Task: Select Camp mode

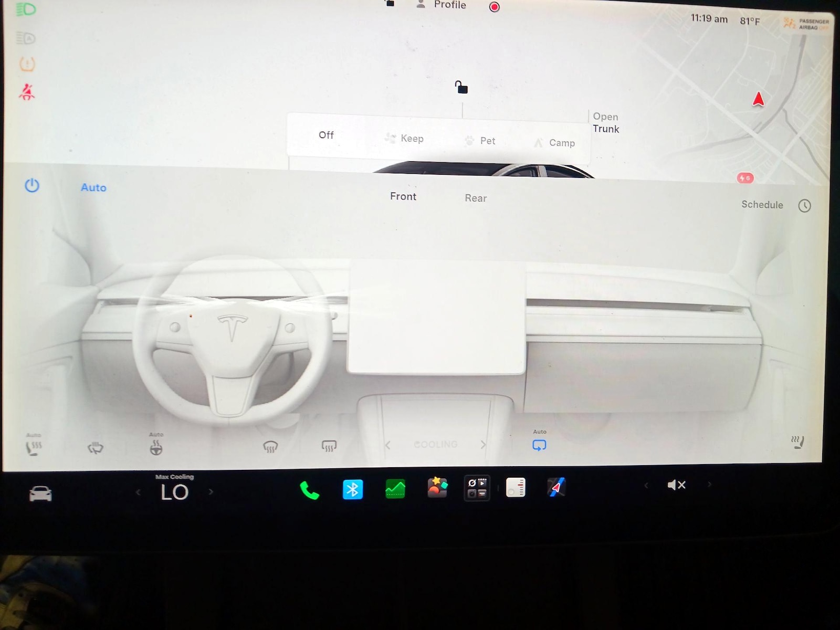Action: [x=554, y=143]
